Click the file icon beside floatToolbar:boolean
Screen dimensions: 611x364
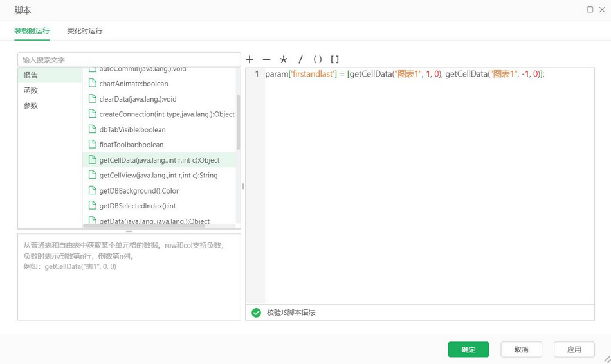93,144
